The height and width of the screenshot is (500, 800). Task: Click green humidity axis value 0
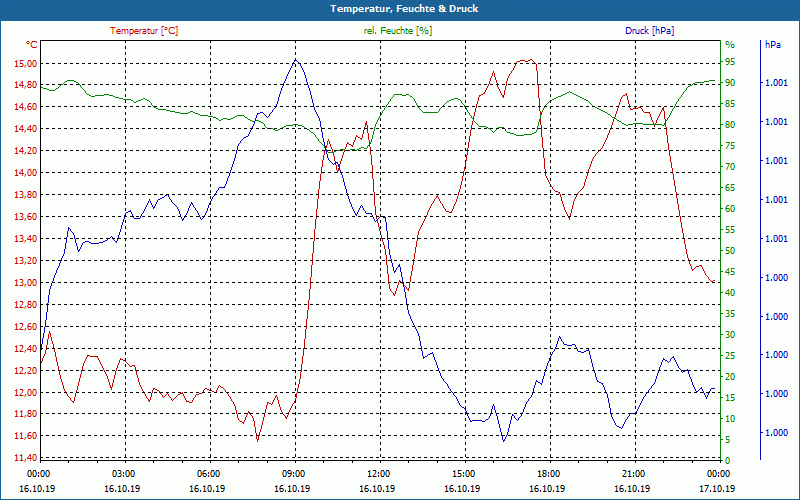tap(728, 461)
